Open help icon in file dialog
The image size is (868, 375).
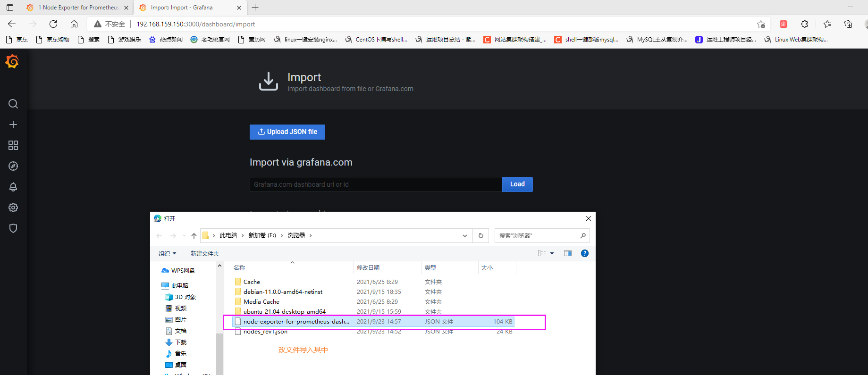pos(585,253)
